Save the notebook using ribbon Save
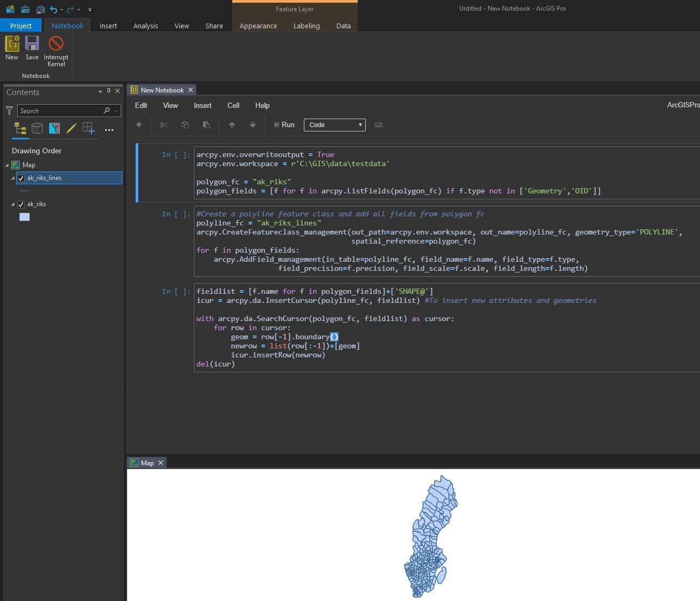The width and height of the screenshot is (700, 601). coord(32,48)
